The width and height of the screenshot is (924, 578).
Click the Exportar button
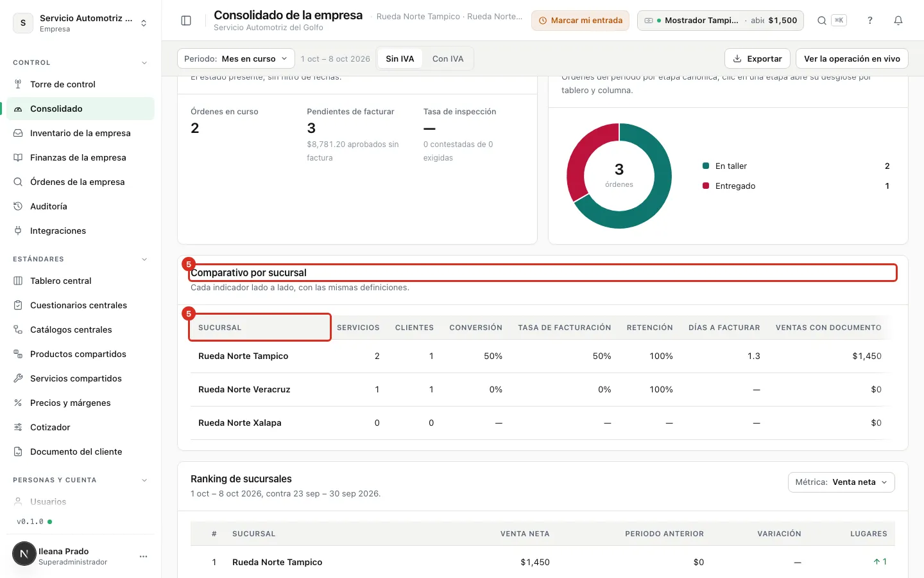point(757,58)
